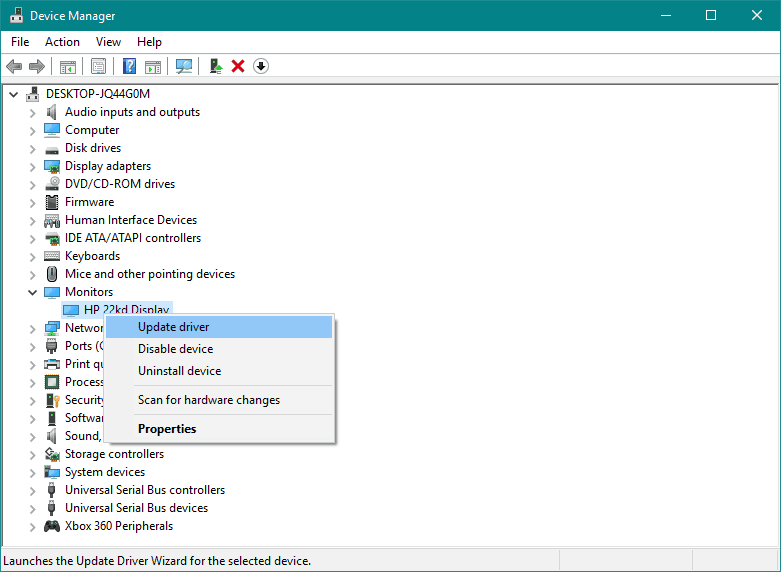
Task: Select Universal Serial Bus devices row
Action: (136, 508)
